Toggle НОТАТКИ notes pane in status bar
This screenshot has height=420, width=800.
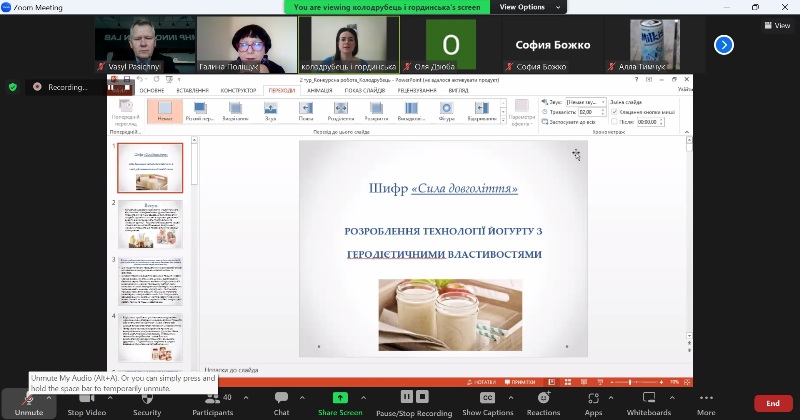(481, 382)
